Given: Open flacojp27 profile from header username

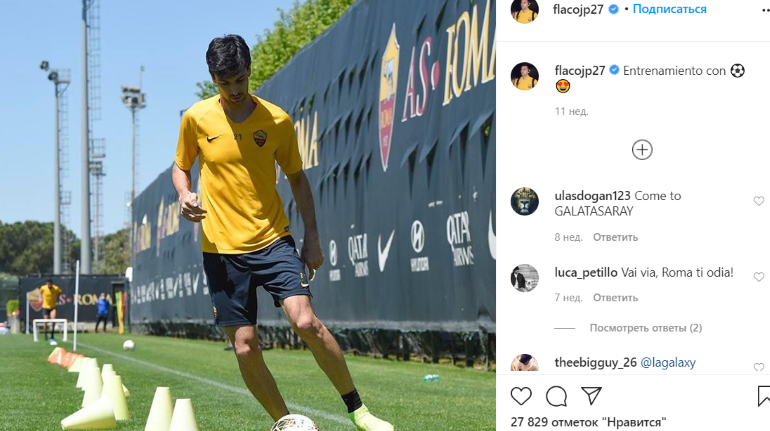Looking at the screenshot, I should 578,9.
